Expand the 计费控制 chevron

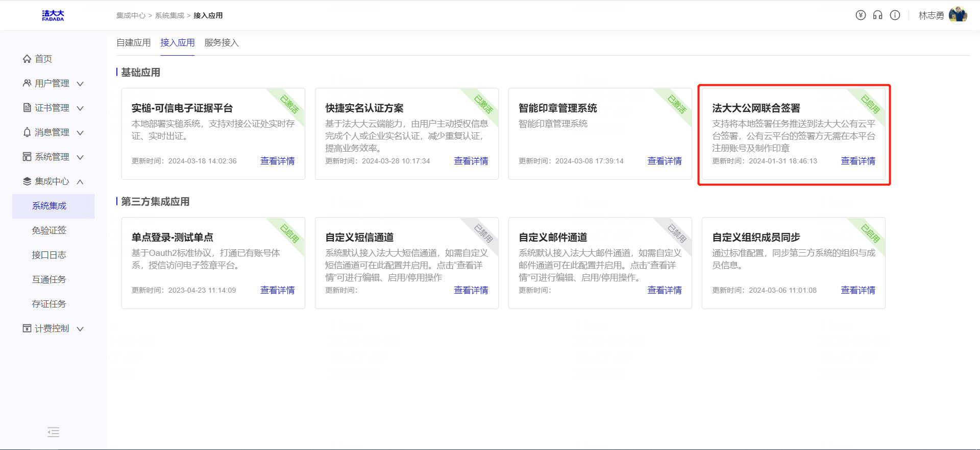pos(80,329)
